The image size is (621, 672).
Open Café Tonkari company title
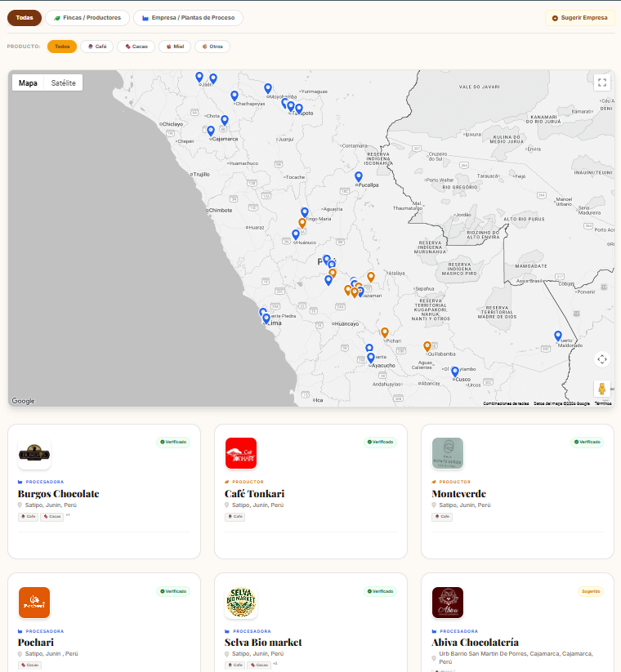click(x=254, y=494)
